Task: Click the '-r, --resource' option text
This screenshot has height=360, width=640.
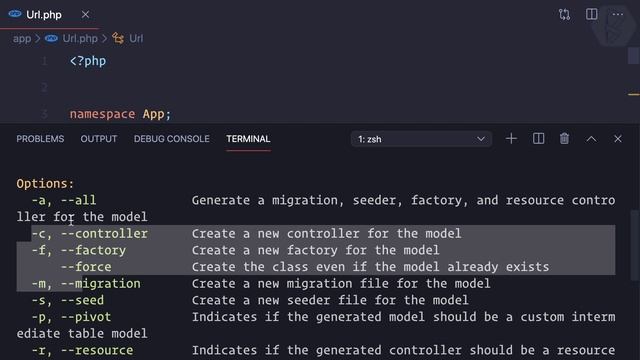Action: point(82,350)
